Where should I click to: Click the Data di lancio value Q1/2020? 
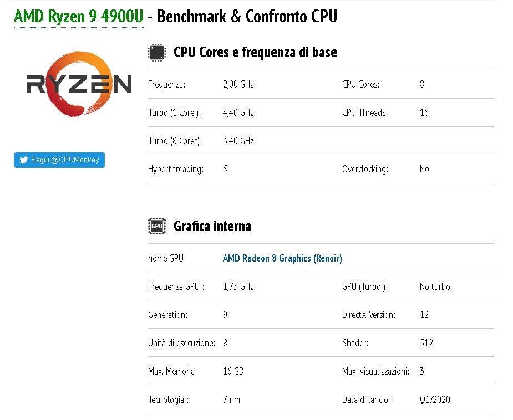tap(435, 400)
